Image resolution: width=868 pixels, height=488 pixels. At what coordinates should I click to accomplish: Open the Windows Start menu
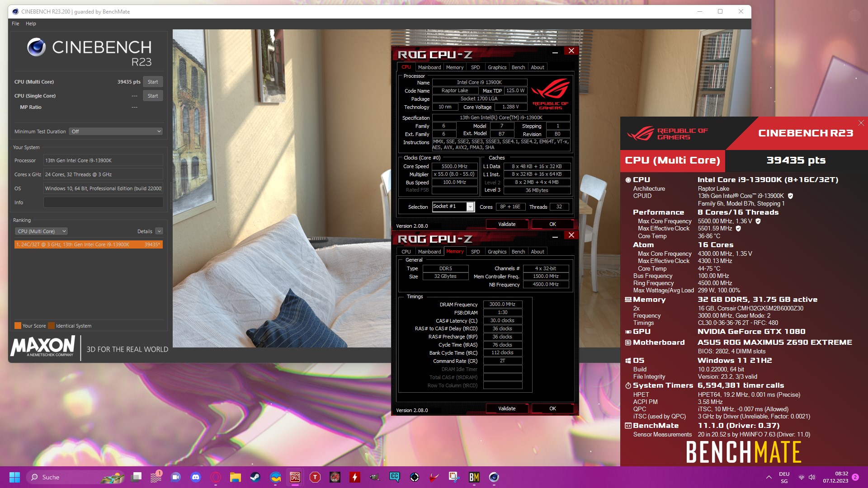click(x=14, y=477)
